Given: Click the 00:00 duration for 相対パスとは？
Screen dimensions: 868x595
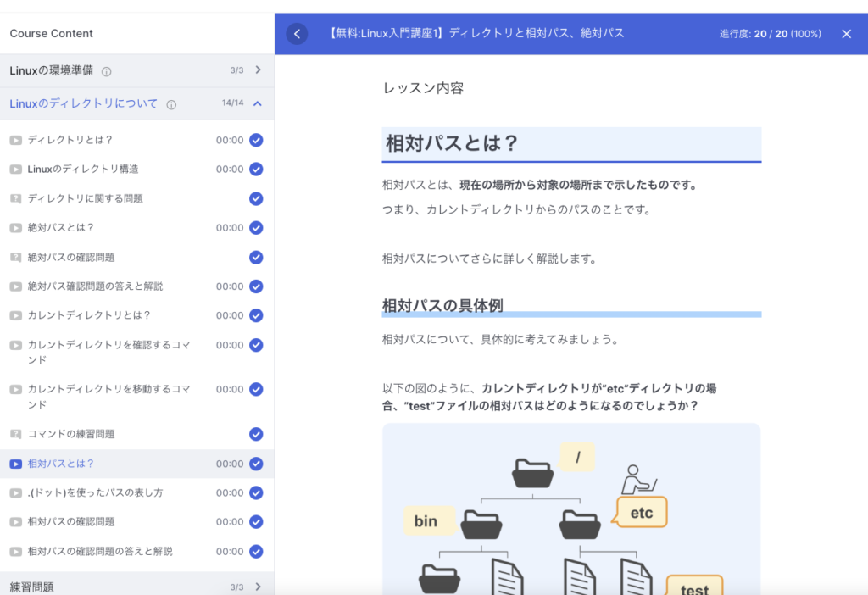Looking at the screenshot, I should pyautogui.click(x=230, y=464).
